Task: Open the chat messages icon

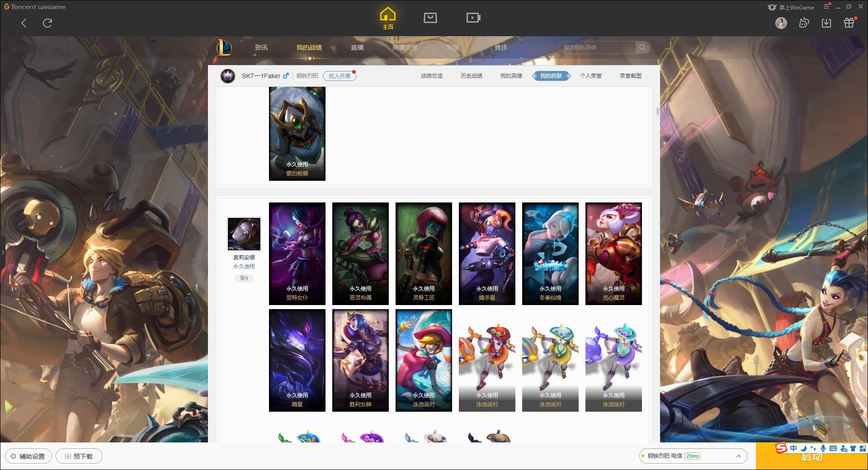Action: (804, 23)
